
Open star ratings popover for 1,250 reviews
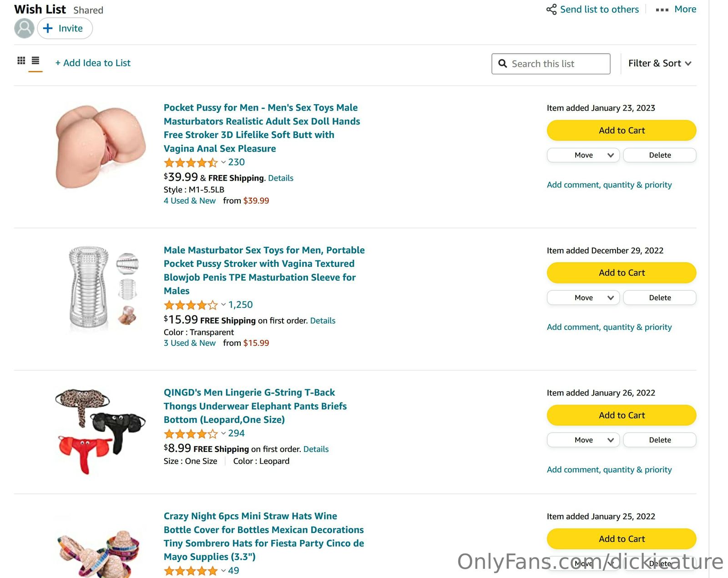pos(223,305)
